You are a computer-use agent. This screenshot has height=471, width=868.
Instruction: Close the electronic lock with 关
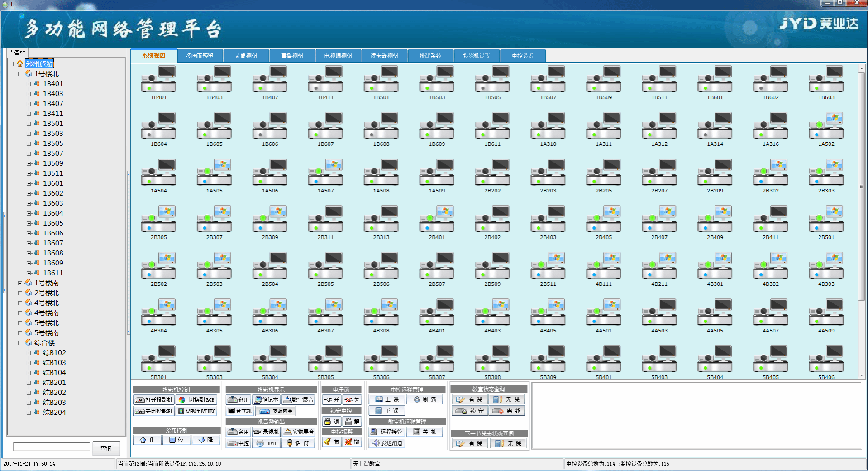click(x=352, y=400)
